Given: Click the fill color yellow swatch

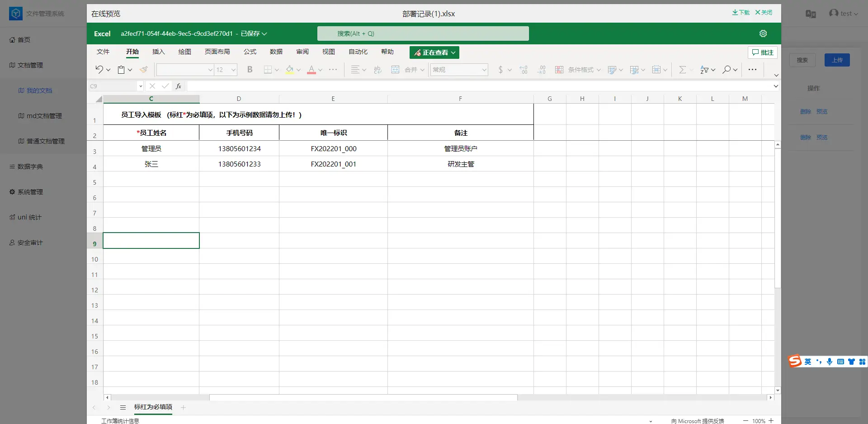Looking at the screenshot, I should click(x=290, y=70).
